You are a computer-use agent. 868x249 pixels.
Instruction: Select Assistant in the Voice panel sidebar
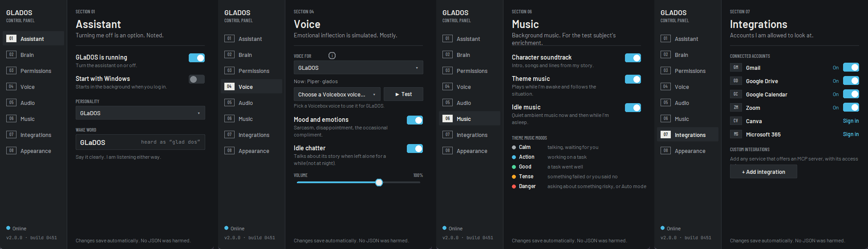pyautogui.click(x=251, y=39)
